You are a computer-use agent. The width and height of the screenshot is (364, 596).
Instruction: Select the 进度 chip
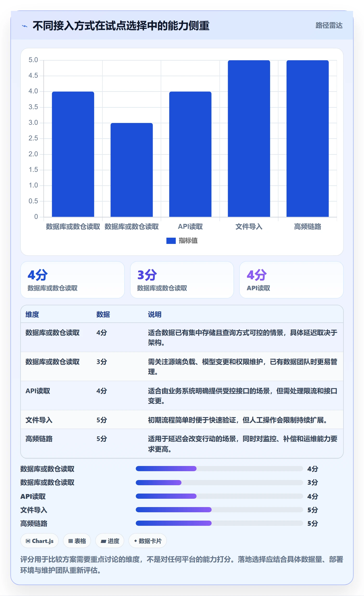[110, 541]
